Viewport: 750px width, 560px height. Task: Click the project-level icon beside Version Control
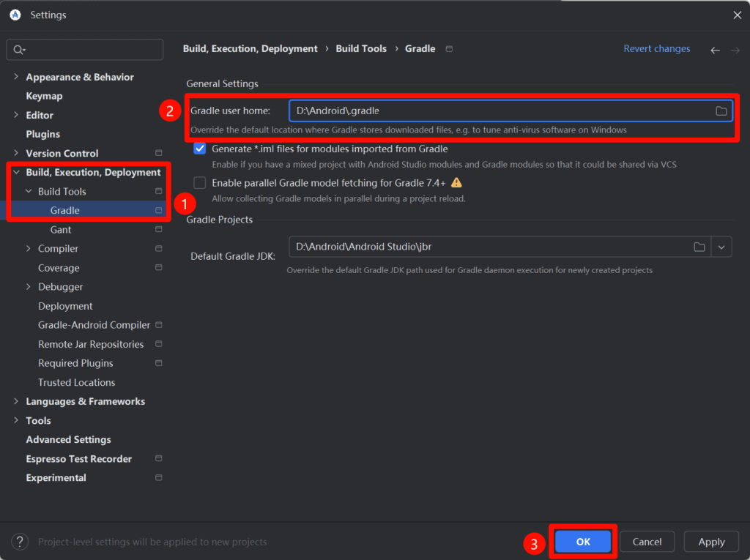(159, 153)
